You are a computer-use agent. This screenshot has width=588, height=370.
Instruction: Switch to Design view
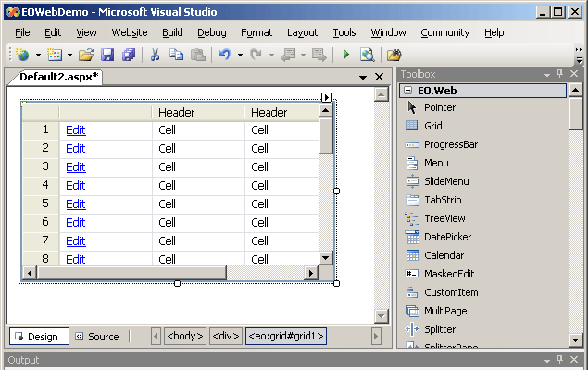[39, 337]
